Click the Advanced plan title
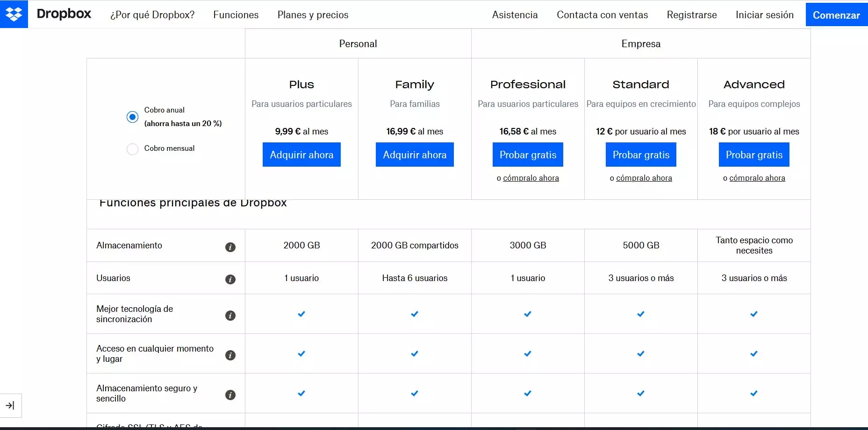Screen dimensions: 868x430 click(x=754, y=85)
